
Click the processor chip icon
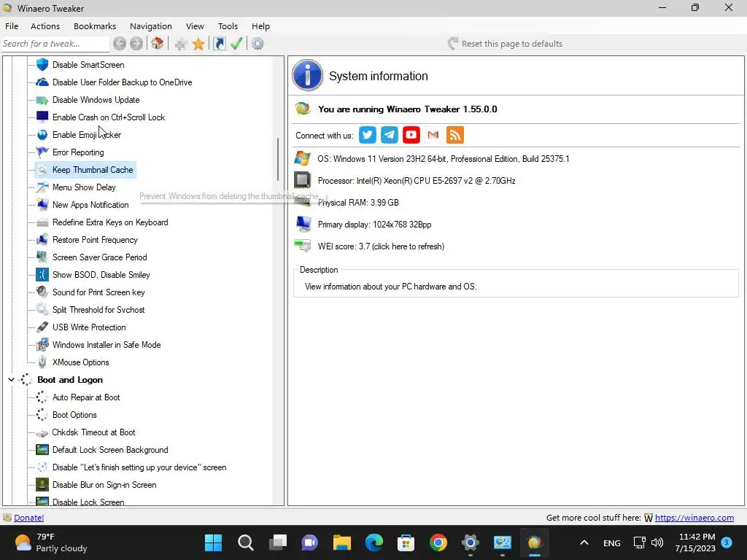click(x=302, y=180)
